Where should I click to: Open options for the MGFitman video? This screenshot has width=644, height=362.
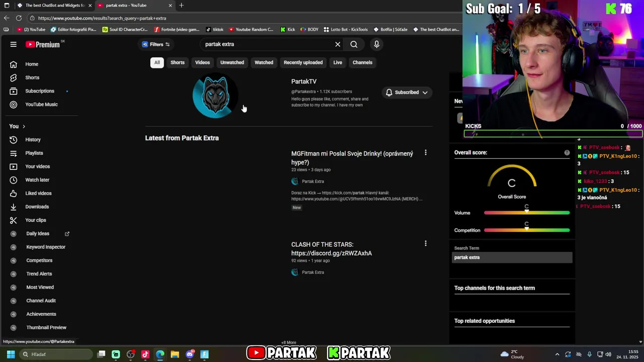coord(426,152)
